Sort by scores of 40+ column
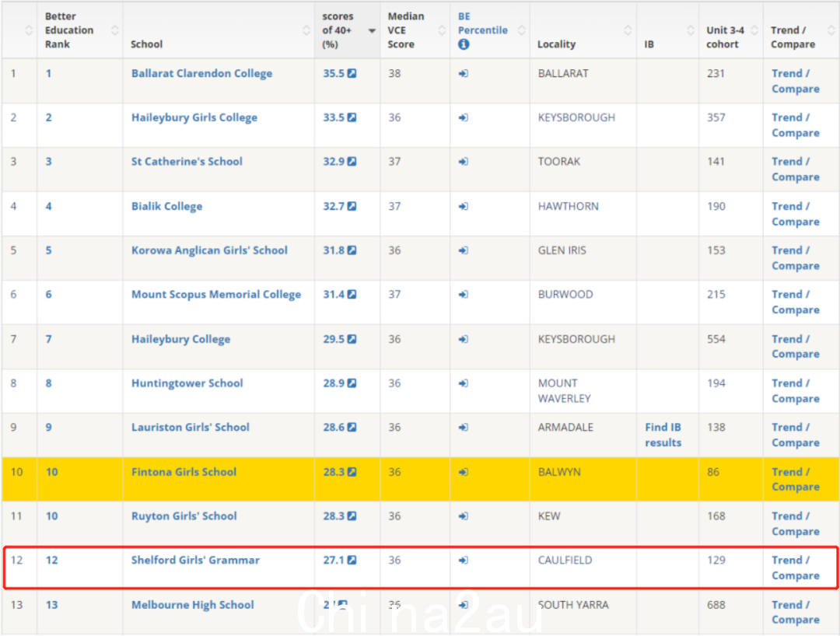Screen dimensions: 840x636 372,30
